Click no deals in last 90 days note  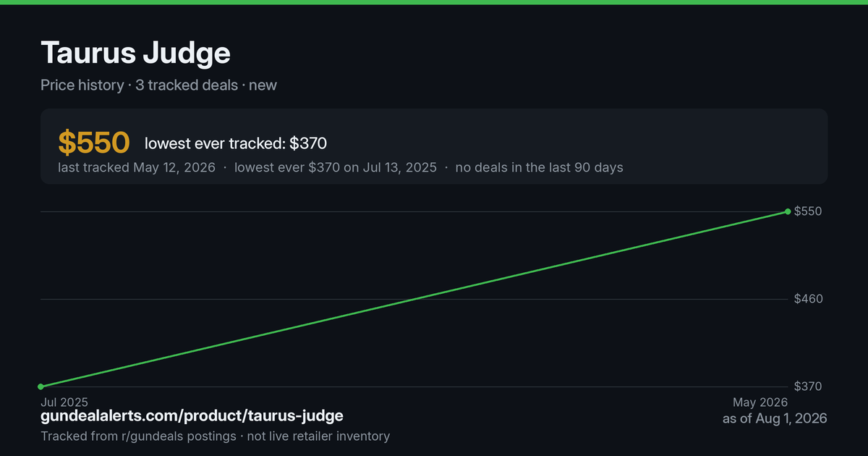(539, 167)
